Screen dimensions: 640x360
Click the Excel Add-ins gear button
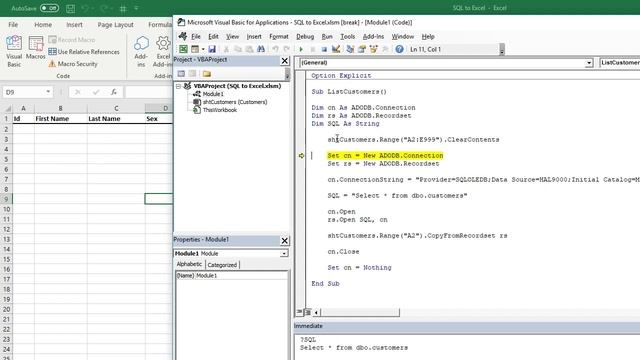[163, 51]
